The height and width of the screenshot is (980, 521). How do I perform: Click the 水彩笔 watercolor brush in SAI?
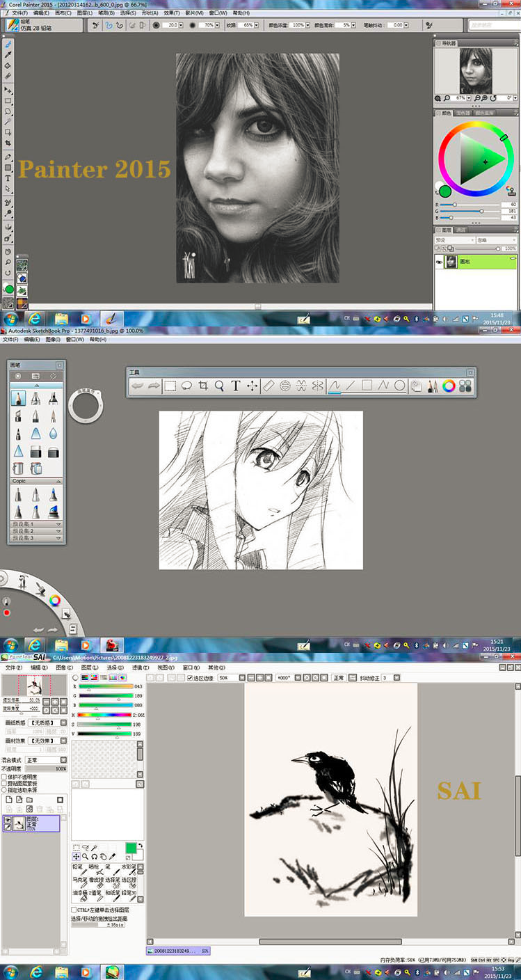tap(128, 871)
